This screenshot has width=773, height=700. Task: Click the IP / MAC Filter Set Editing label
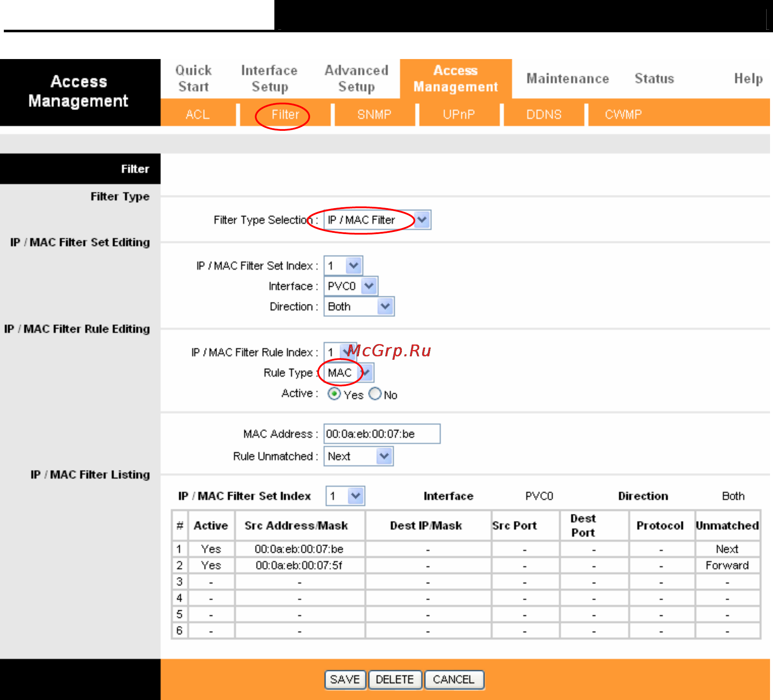coord(80,242)
